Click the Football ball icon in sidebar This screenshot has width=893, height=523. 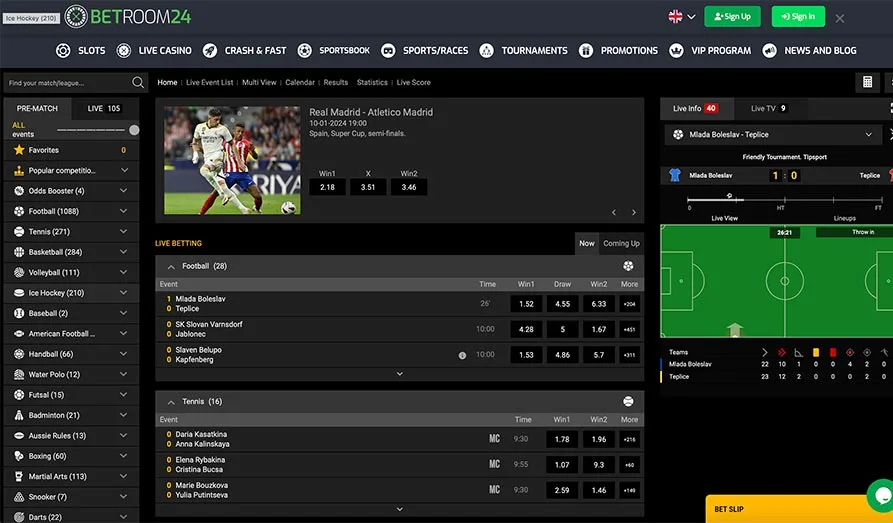19,211
